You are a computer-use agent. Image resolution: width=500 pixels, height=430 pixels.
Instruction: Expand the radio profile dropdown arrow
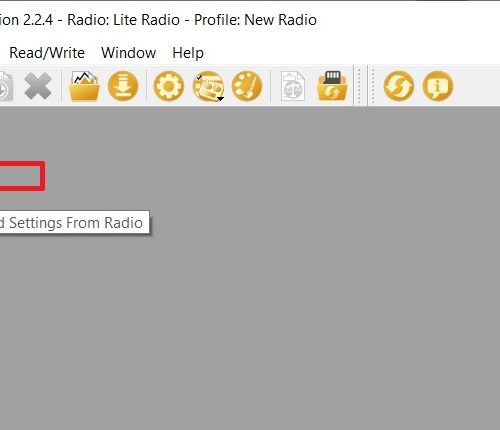click(220, 99)
